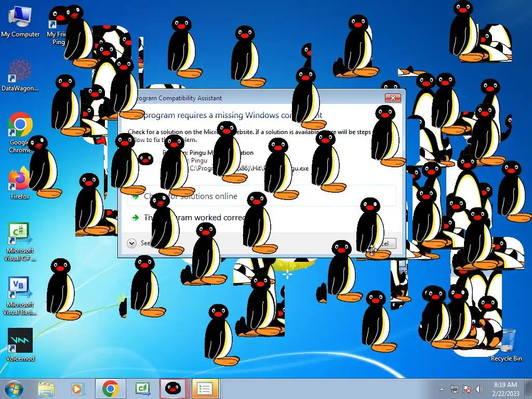Open the network status tray icon
Viewport: 532px width, 399px height.
point(454,389)
